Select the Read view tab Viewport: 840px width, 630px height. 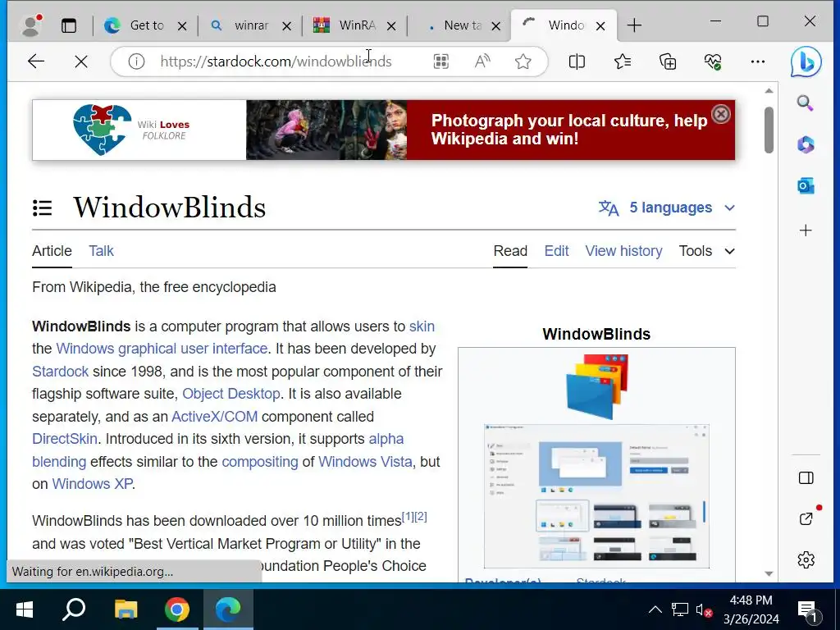(x=510, y=251)
